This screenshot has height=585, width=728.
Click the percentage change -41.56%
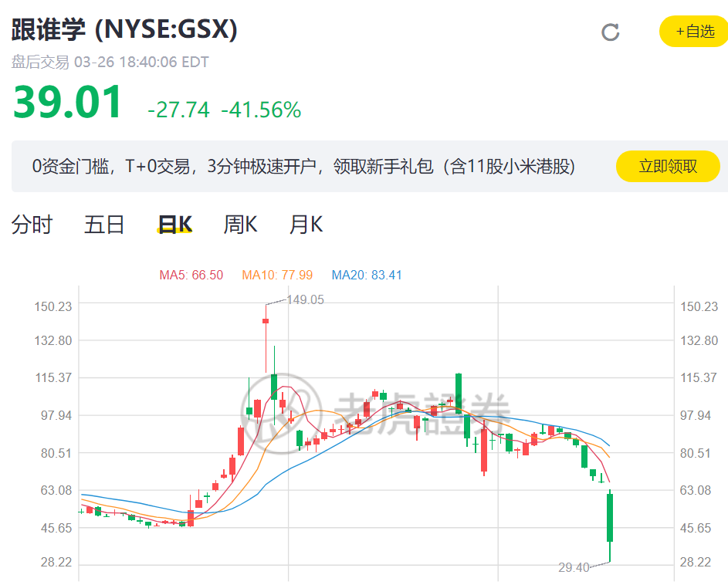click(x=261, y=110)
